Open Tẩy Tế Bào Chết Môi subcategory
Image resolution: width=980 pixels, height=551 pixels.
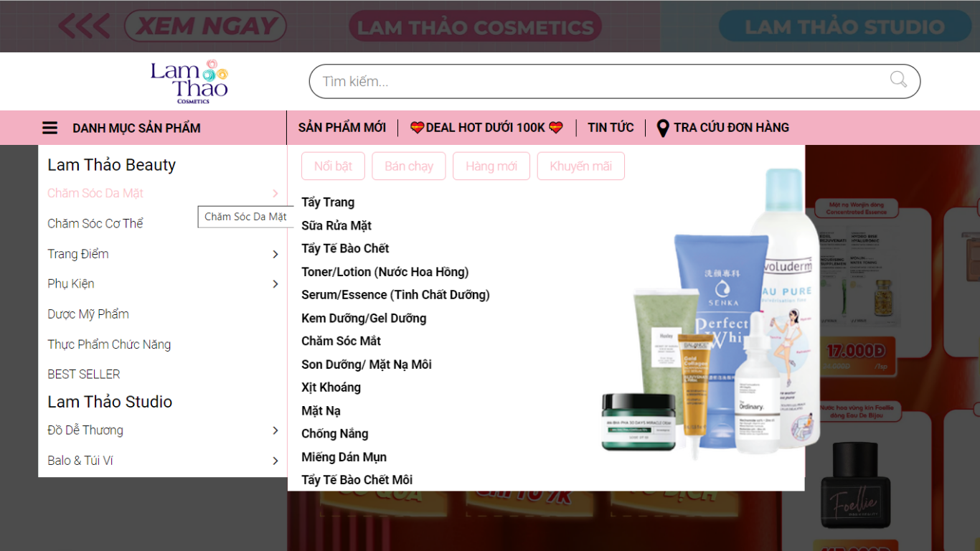[357, 480]
